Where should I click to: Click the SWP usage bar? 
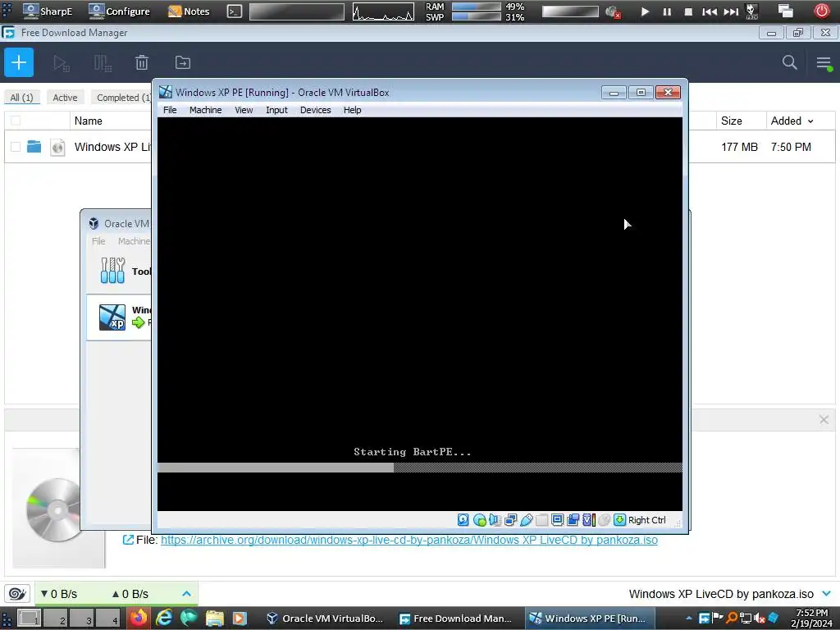pos(477,16)
